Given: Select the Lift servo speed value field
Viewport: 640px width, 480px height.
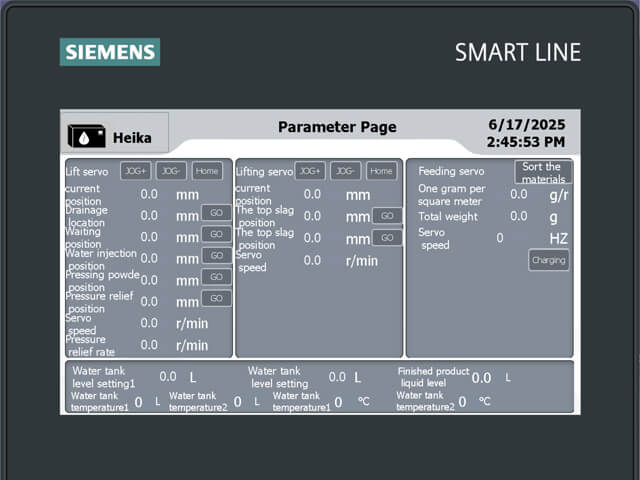Looking at the screenshot, I should (149, 323).
